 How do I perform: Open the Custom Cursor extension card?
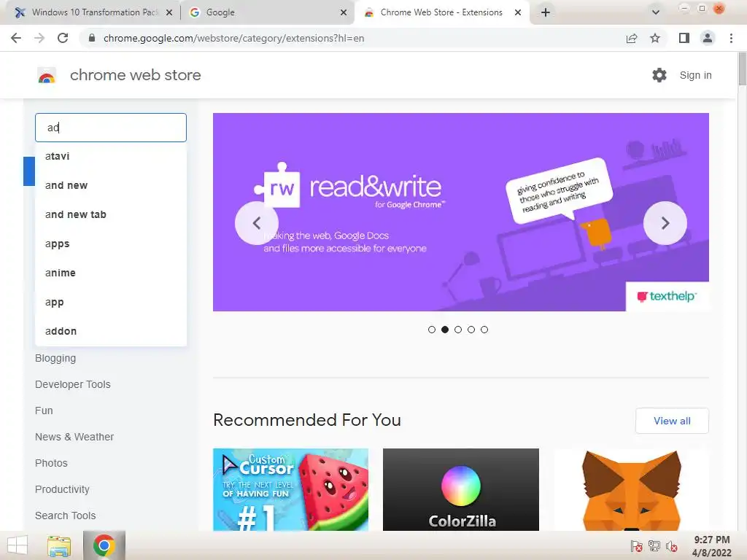click(x=290, y=489)
